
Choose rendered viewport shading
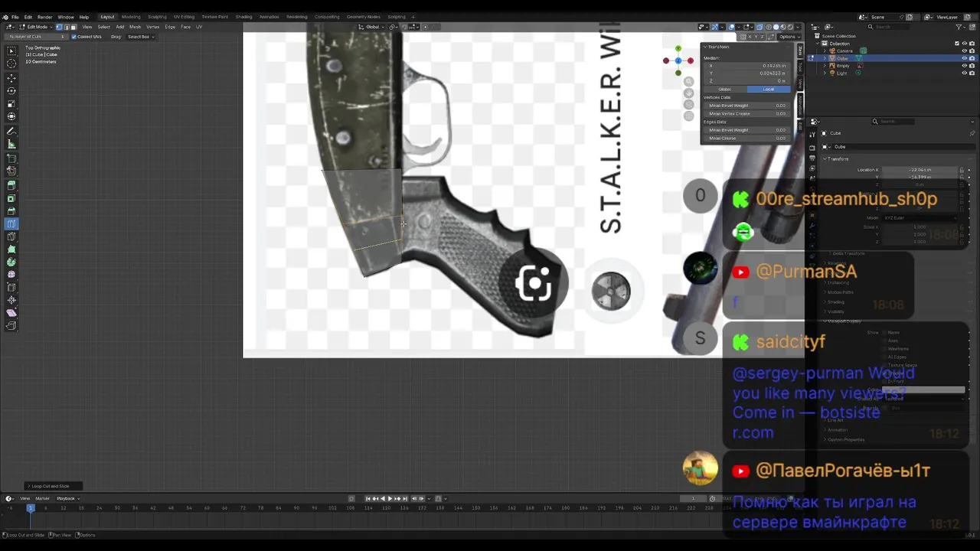click(x=792, y=27)
